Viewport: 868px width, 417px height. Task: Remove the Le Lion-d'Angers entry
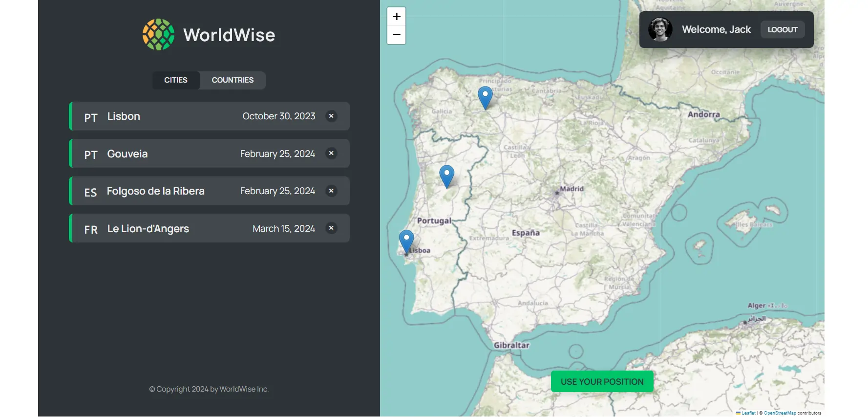tap(331, 228)
